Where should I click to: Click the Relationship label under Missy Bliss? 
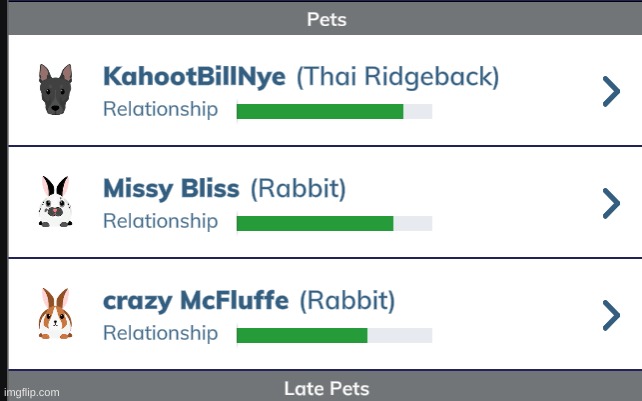click(x=160, y=222)
